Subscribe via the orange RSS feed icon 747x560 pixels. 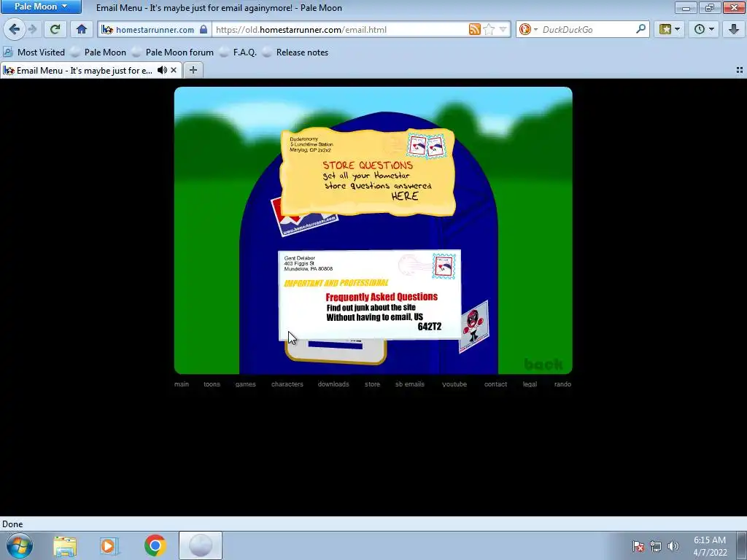point(474,29)
